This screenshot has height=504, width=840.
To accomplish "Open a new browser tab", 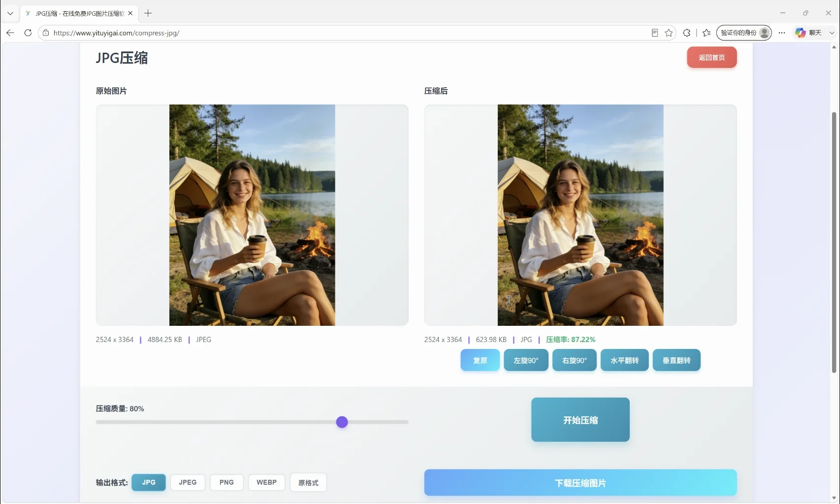I will 148,13.
